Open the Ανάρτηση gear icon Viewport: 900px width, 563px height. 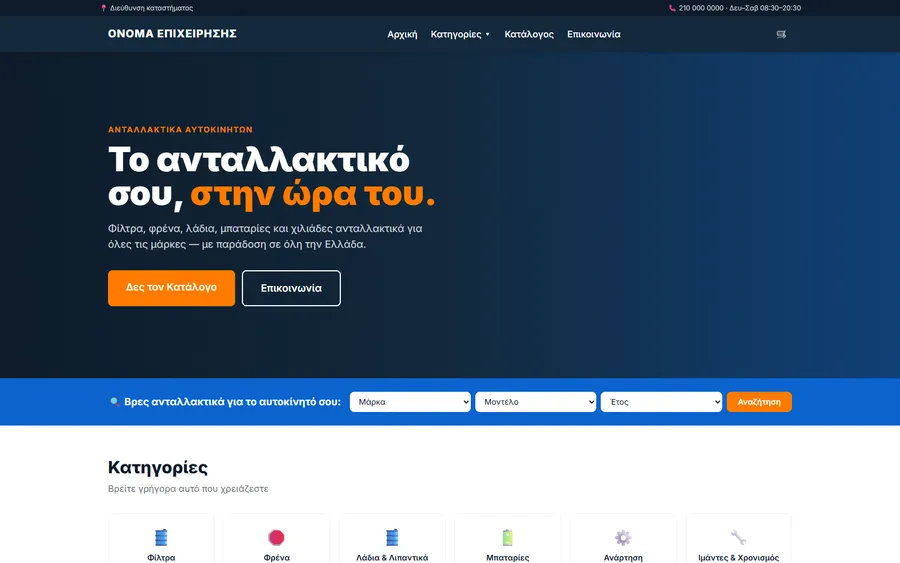pyautogui.click(x=623, y=538)
